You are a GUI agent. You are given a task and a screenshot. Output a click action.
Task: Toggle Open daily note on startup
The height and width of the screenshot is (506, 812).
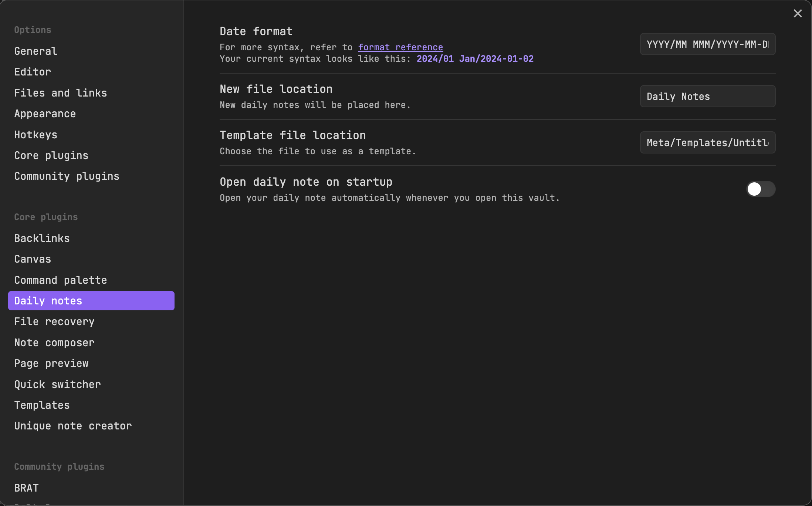[760, 189]
